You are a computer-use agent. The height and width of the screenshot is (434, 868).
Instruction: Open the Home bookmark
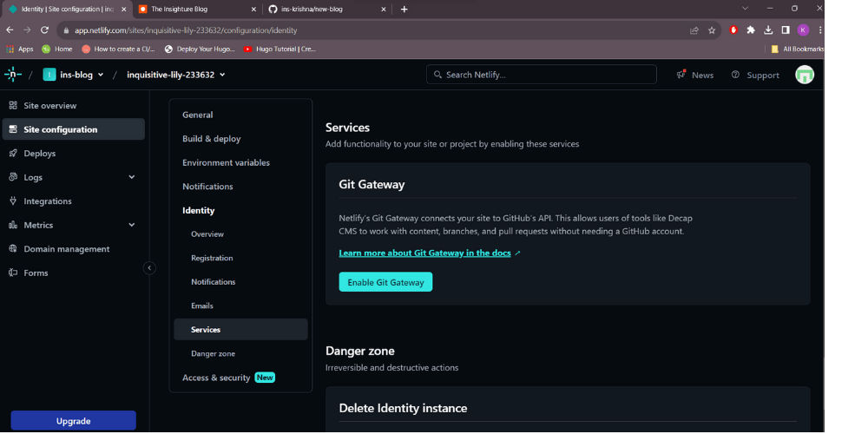pos(57,49)
